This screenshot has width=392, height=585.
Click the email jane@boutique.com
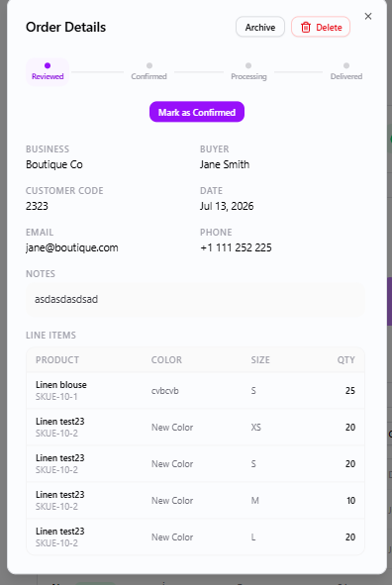pos(71,247)
